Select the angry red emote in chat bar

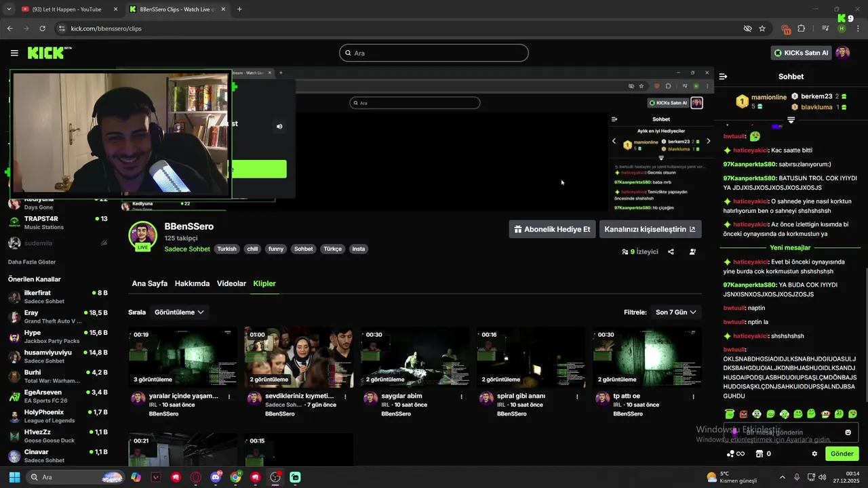pos(743,413)
